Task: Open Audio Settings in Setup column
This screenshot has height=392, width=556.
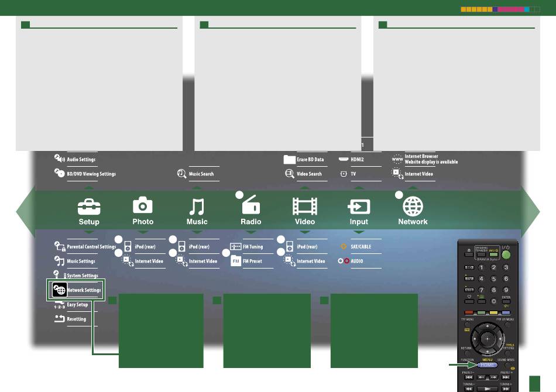Action: tap(75, 159)
